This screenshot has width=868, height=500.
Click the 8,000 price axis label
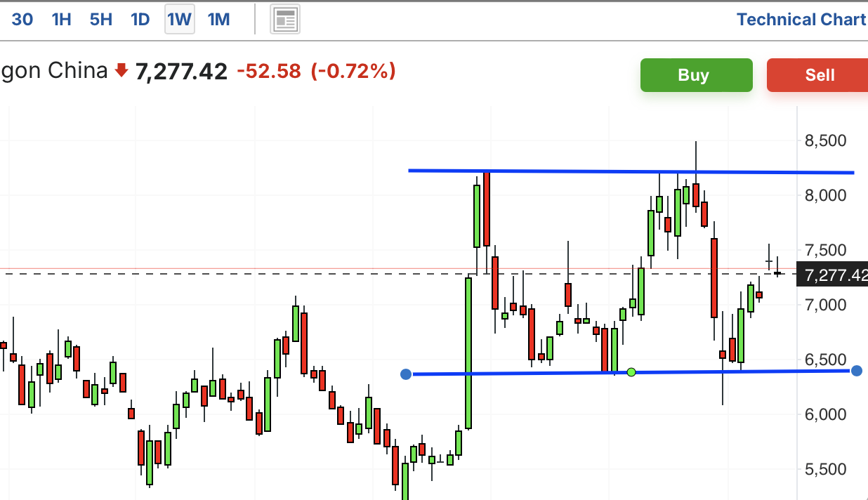click(825, 195)
